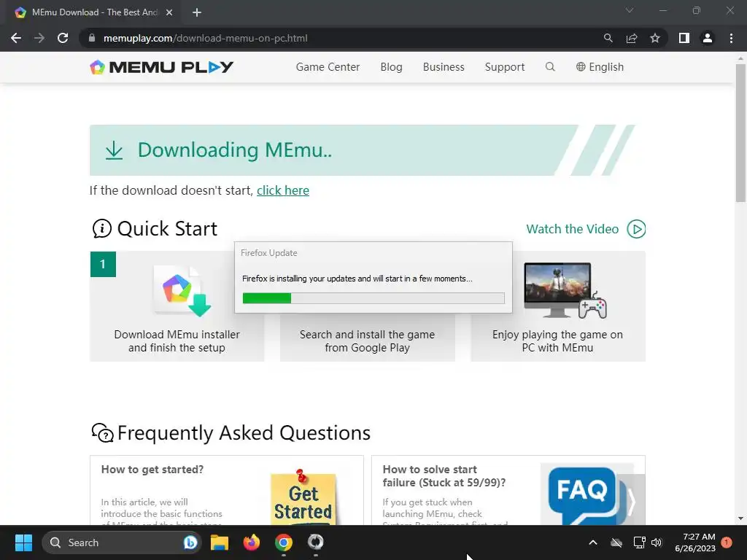
Task: Open the Game Center menu
Action: (x=328, y=67)
